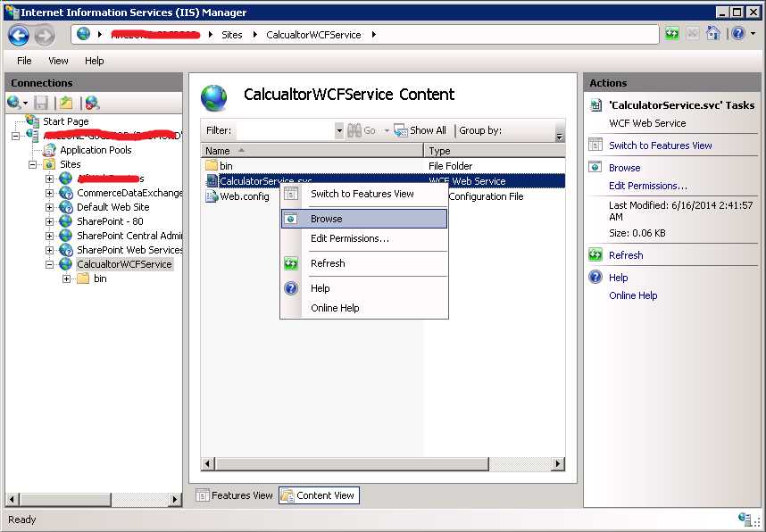Sort by the Name column header
The width and height of the screenshot is (766, 532).
312,151
